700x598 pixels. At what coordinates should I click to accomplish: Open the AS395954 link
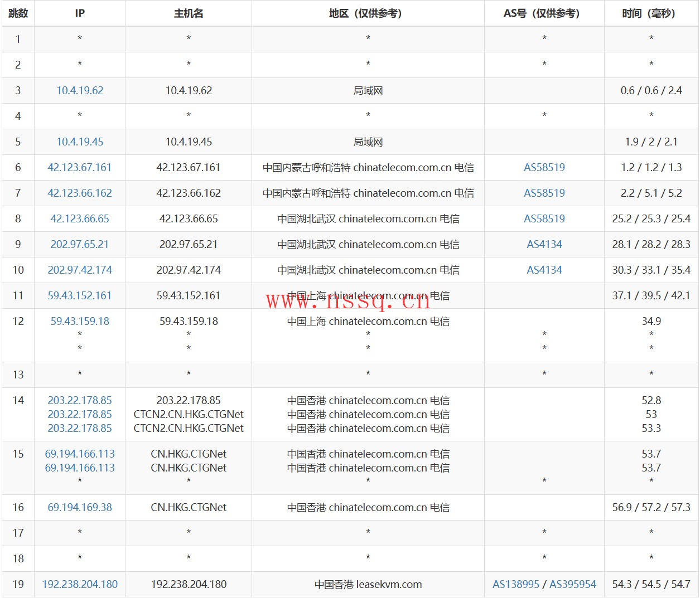[x=573, y=584]
